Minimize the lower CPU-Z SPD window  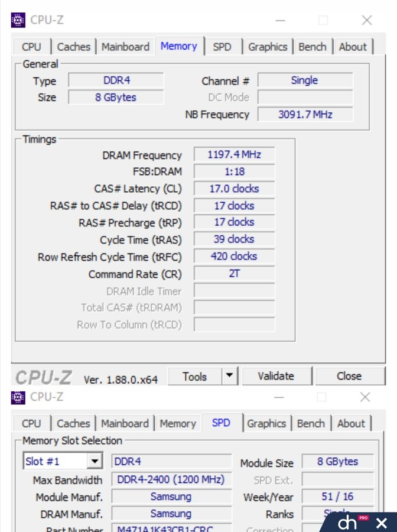pyautogui.click(x=279, y=397)
